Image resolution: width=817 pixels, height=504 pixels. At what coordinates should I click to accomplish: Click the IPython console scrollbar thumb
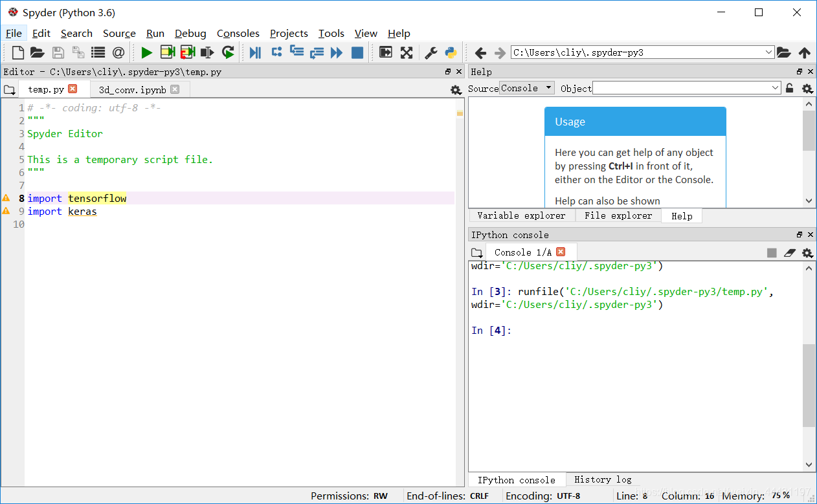[809, 386]
